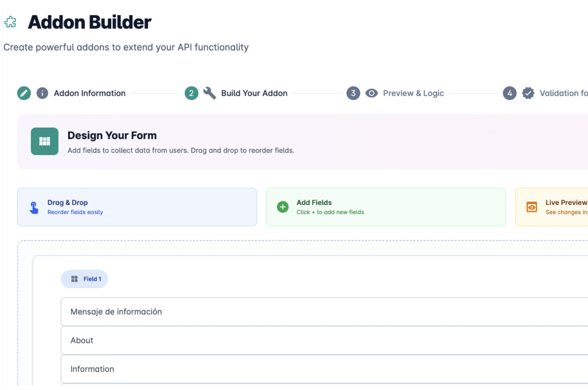Viewport: 588px width, 390px height.
Task: Switch to the Build Your Addon step
Action: click(x=254, y=93)
